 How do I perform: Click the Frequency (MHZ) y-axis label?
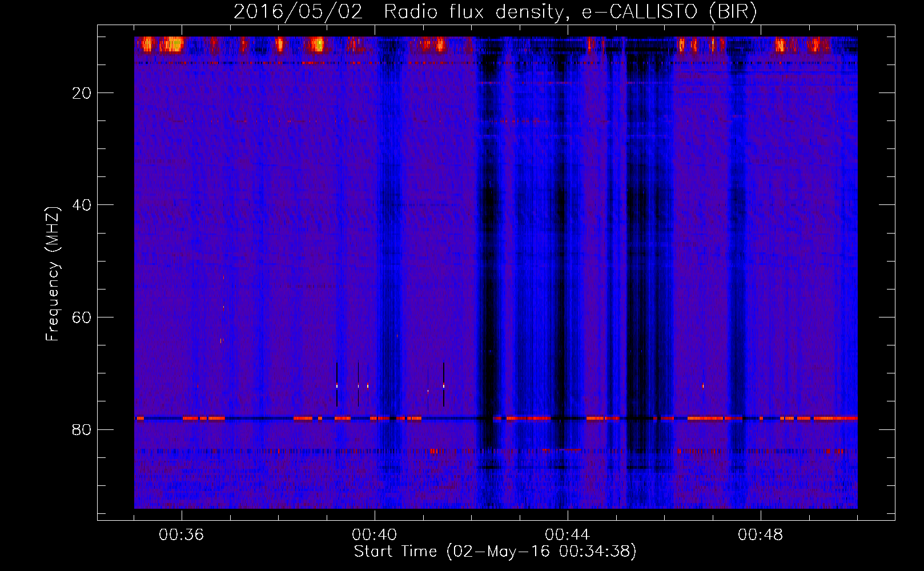pyautogui.click(x=53, y=274)
